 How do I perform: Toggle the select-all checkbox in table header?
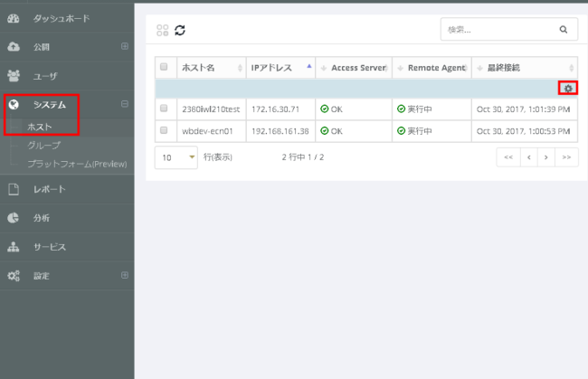click(x=164, y=67)
